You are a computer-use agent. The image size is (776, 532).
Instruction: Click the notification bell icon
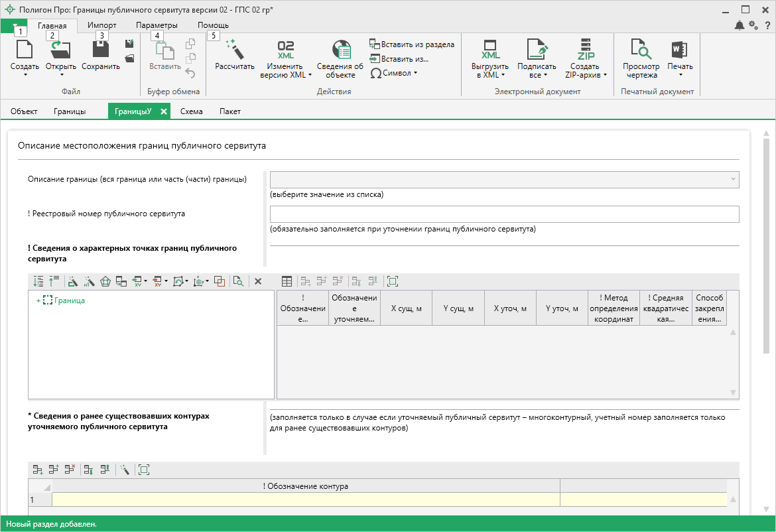(x=740, y=25)
